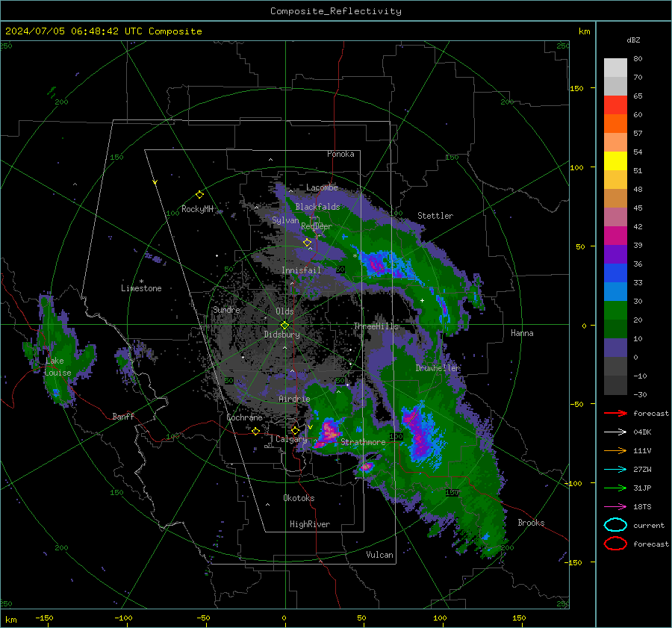
Task: Click the 04DK legend label
Action: point(642,432)
